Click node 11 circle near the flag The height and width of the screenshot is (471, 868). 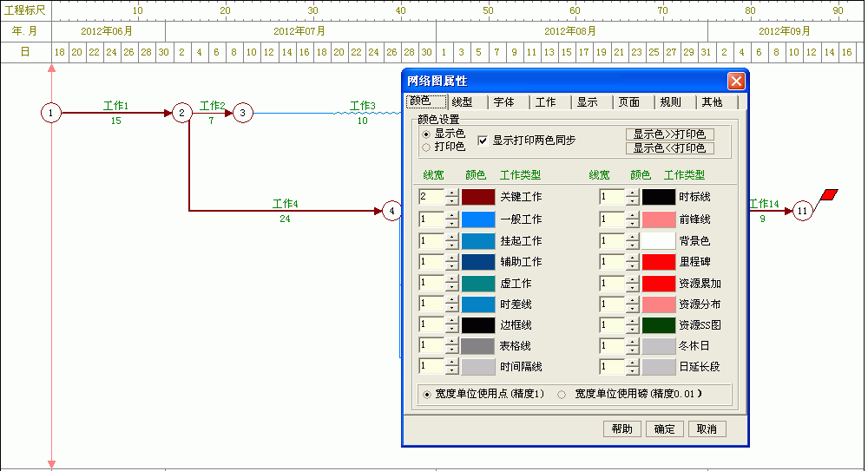[x=803, y=211]
